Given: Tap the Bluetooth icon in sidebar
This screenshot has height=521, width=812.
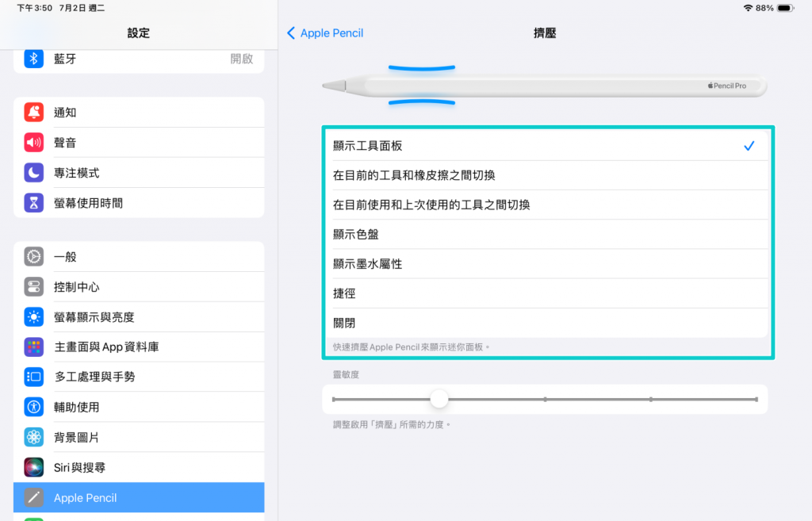Looking at the screenshot, I should 33,59.
